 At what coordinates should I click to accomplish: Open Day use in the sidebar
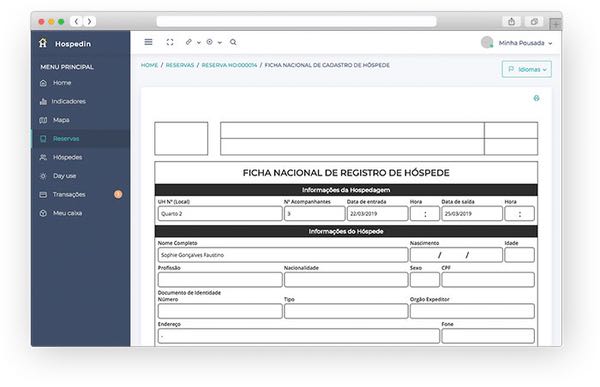80,176
